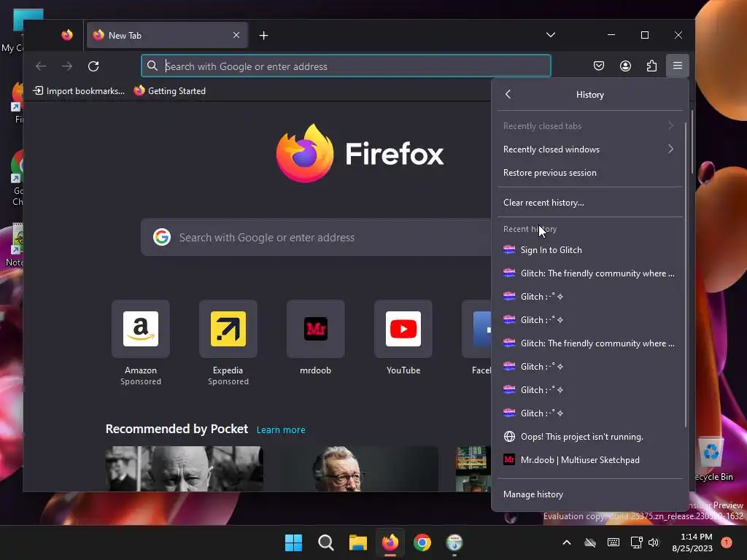
Task: Go back from History panel to main menu
Action: [x=508, y=94]
